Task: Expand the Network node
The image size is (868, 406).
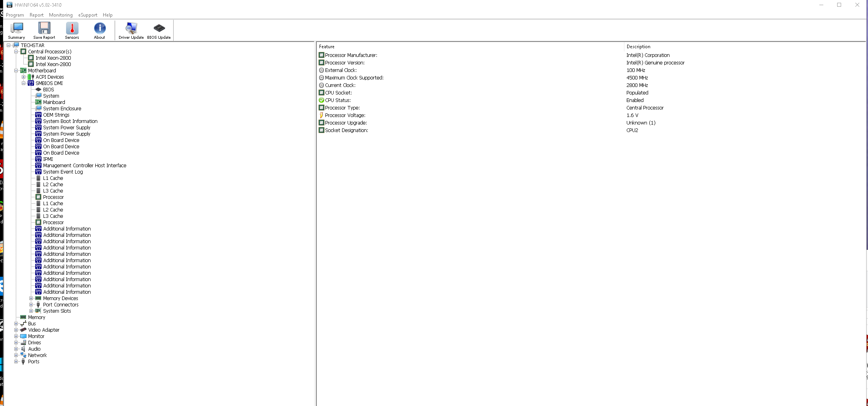Action: pyautogui.click(x=16, y=355)
